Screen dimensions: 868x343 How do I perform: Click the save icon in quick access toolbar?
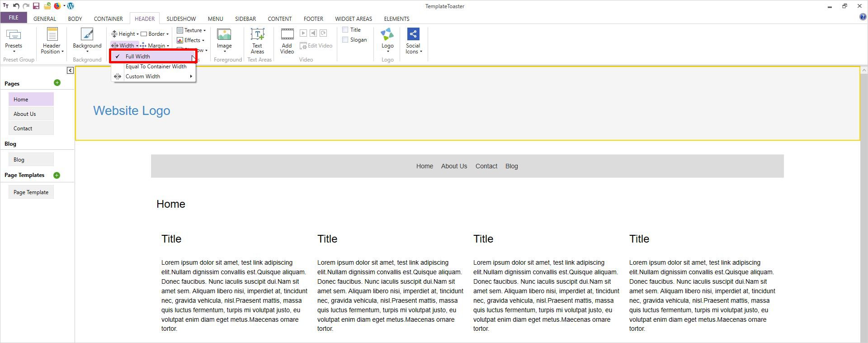(x=36, y=6)
